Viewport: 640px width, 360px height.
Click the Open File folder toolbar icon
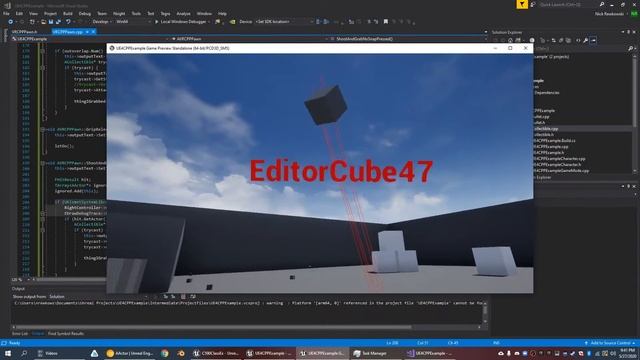click(x=43, y=22)
